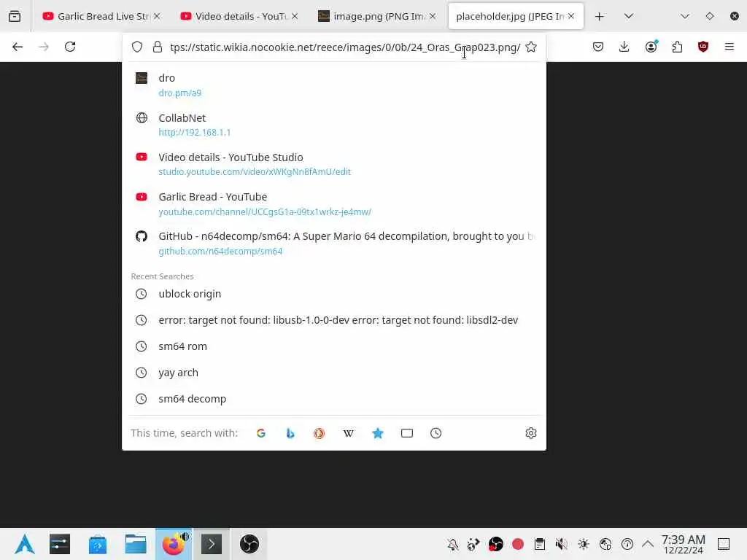Close the Garlic Bread Live Stream tab

[157, 16]
